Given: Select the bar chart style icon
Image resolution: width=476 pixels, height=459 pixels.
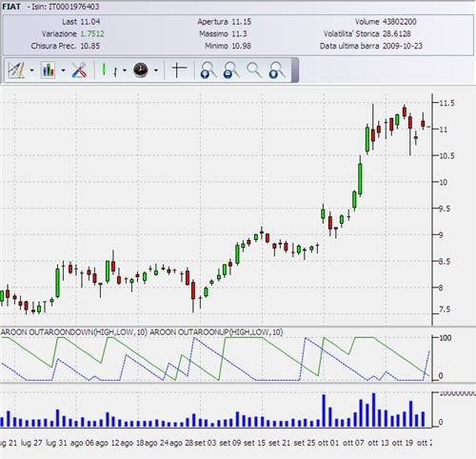Looking at the screenshot, I should 115,71.
